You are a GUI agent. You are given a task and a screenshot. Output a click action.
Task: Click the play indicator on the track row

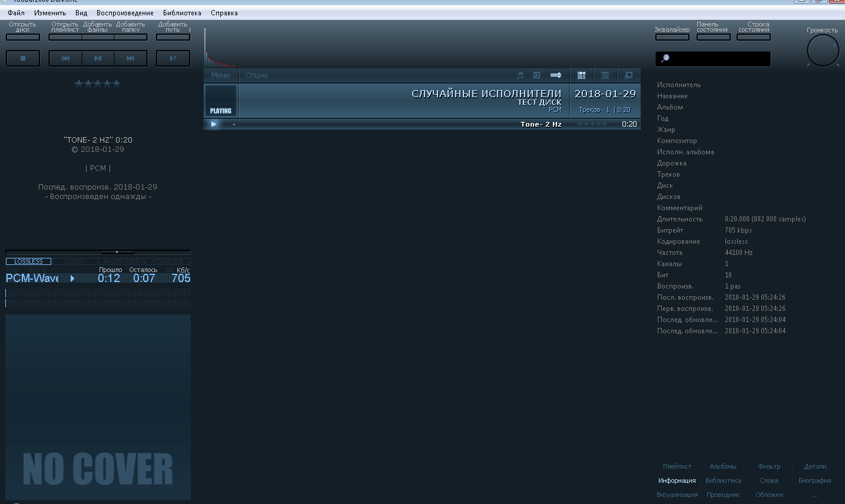point(214,124)
